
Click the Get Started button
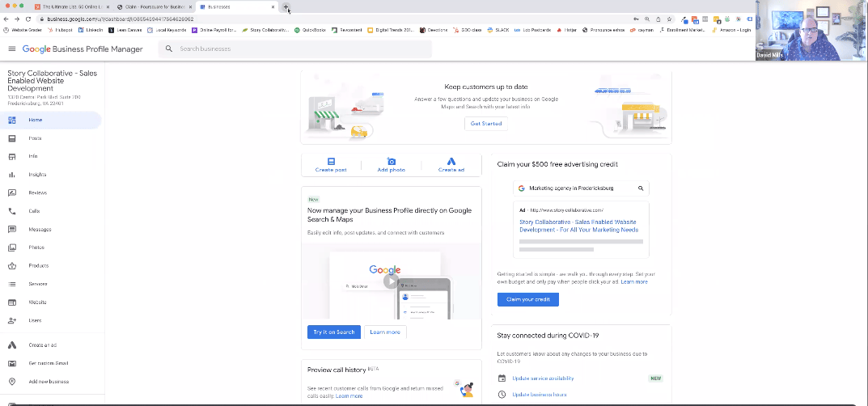(486, 124)
